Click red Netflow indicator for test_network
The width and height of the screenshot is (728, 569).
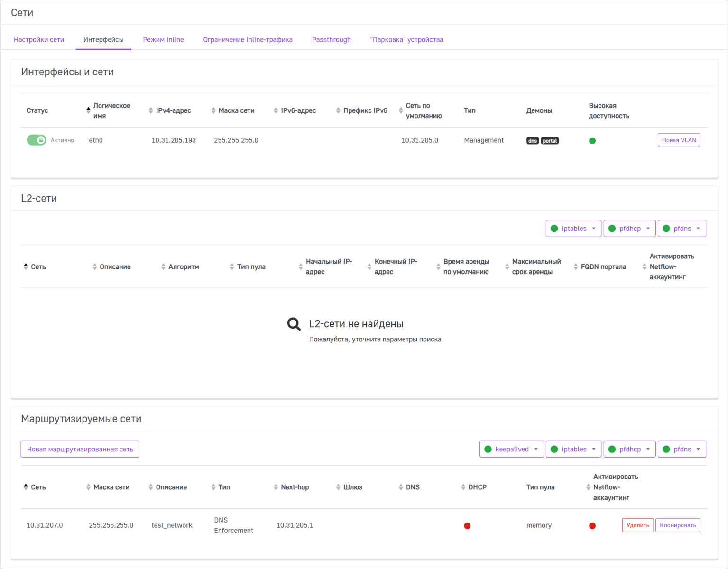click(592, 526)
